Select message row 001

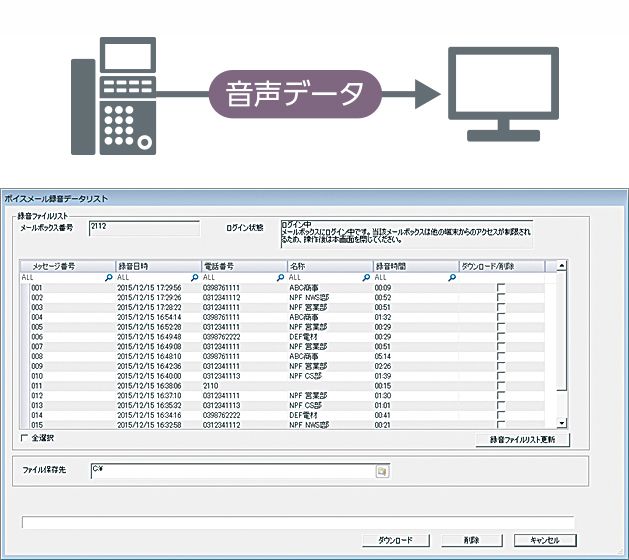(282, 288)
